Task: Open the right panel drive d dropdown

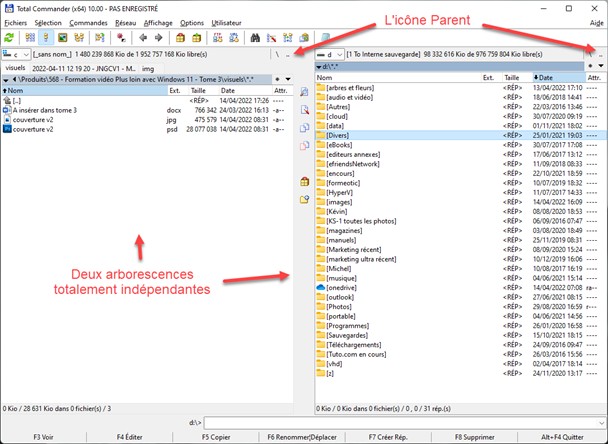Action: tap(332, 53)
